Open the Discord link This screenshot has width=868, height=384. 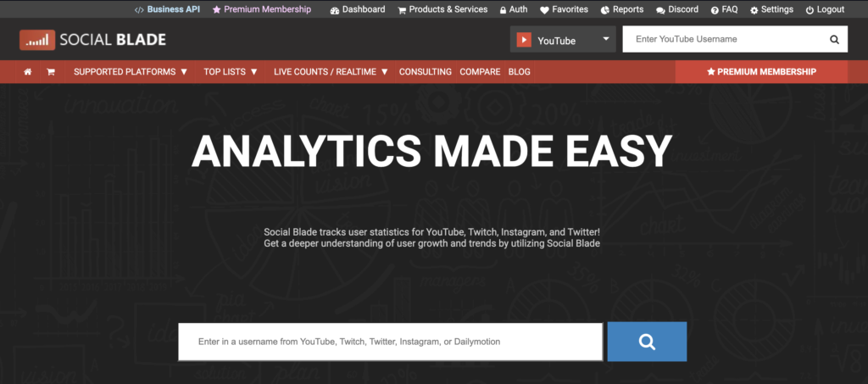(677, 9)
